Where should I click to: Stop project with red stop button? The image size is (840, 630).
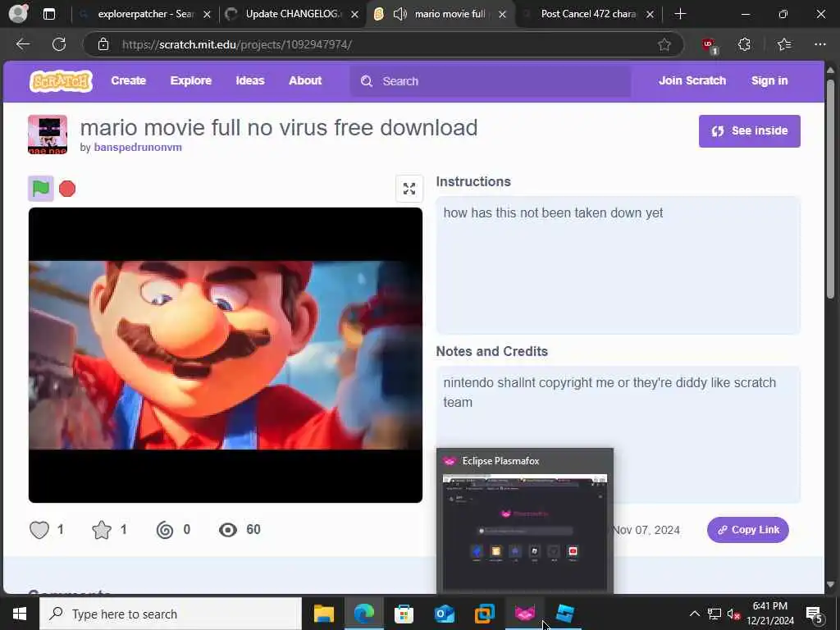(x=67, y=189)
